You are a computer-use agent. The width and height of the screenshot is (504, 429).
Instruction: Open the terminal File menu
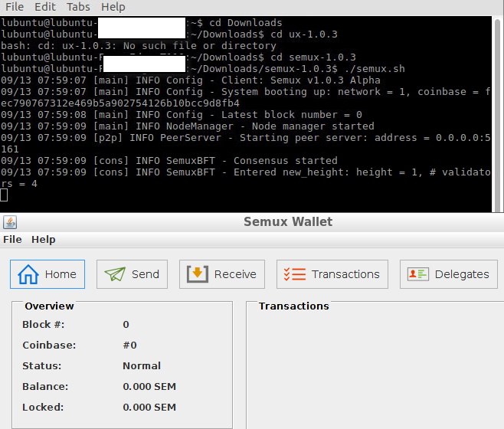pyautogui.click(x=15, y=7)
